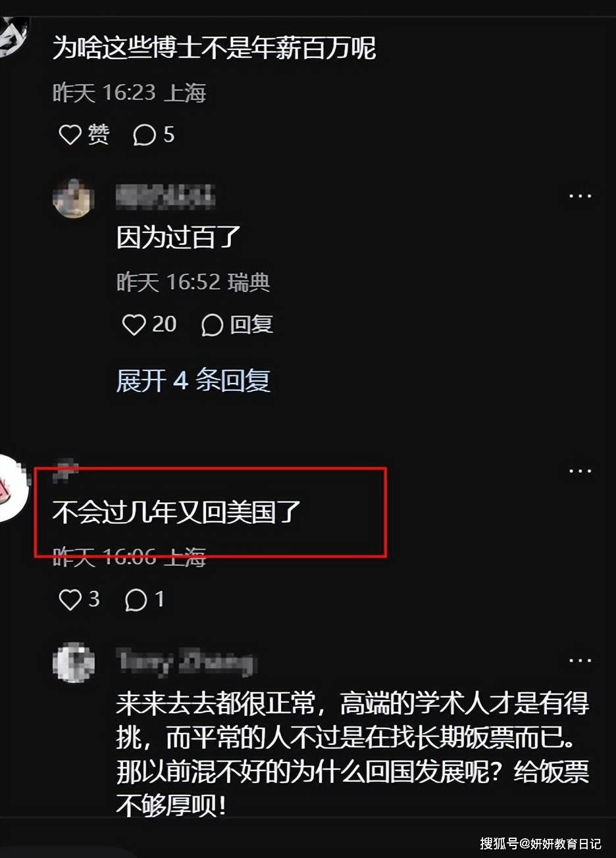
Task: Like the reply 因为过百了
Action: click(x=149, y=324)
